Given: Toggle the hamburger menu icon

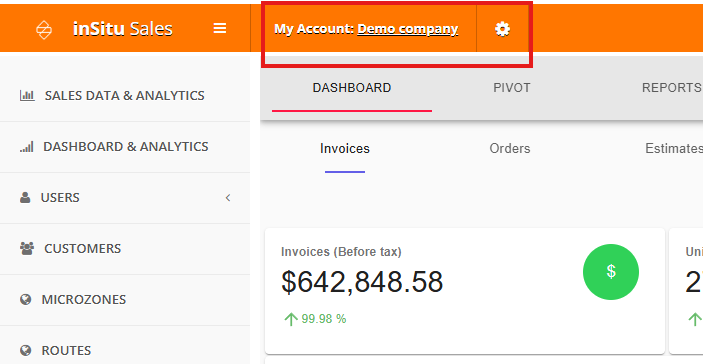Looking at the screenshot, I should 220,28.
